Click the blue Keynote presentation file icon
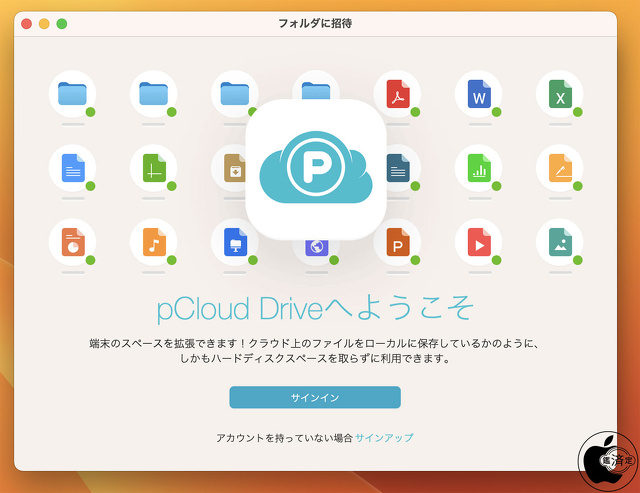 pos(234,242)
